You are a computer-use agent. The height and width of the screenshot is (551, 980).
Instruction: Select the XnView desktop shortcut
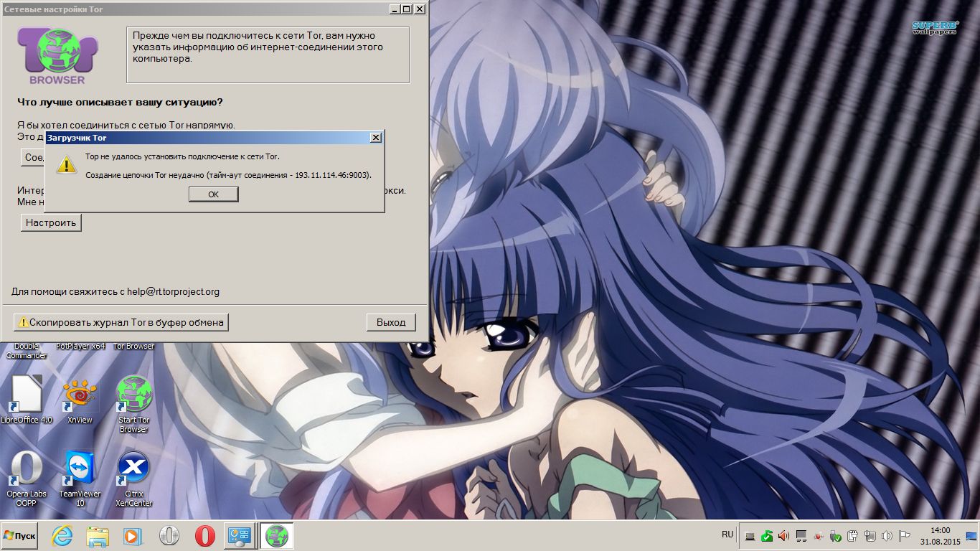(x=80, y=400)
